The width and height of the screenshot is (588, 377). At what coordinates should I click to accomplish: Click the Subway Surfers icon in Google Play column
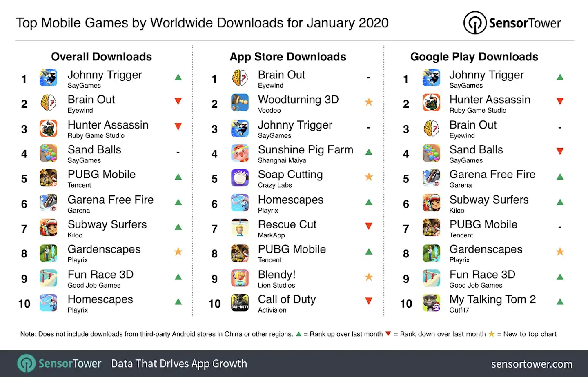[x=431, y=203]
